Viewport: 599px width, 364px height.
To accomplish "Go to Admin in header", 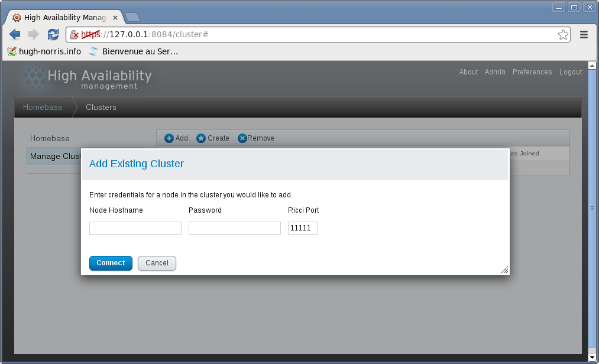I will 495,72.
